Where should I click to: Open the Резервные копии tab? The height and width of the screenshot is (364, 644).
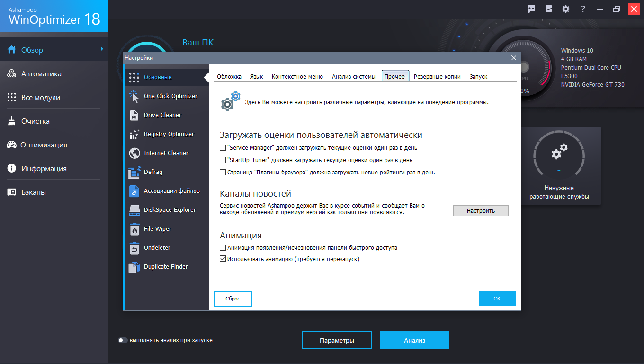click(x=437, y=77)
